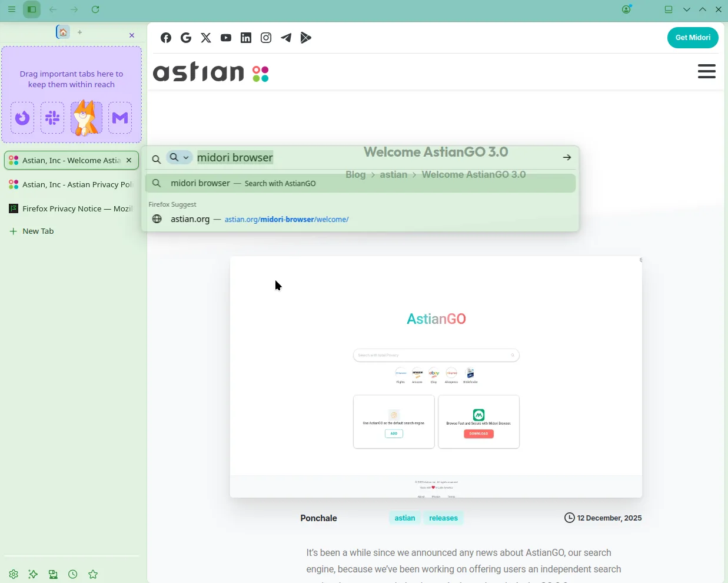Open the list all tabs chevron
Image resolution: width=728 pixels, height=583 pixels.
tap(687, 9)
